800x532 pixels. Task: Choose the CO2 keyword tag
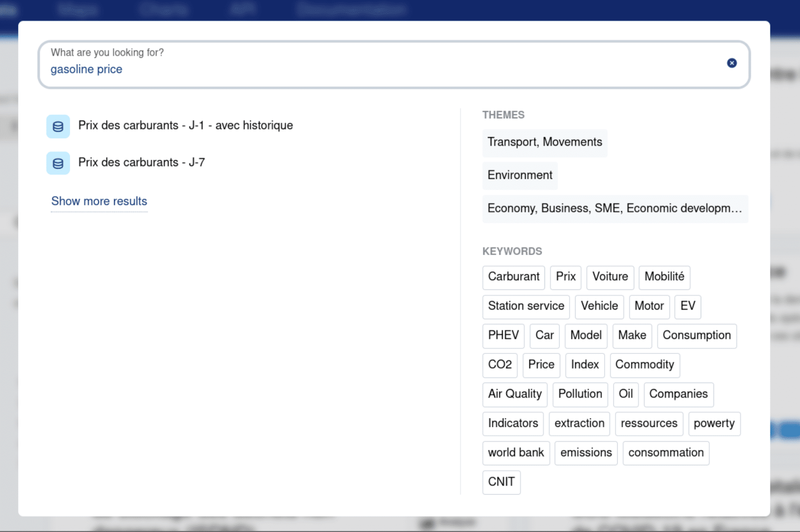[500, 365]
